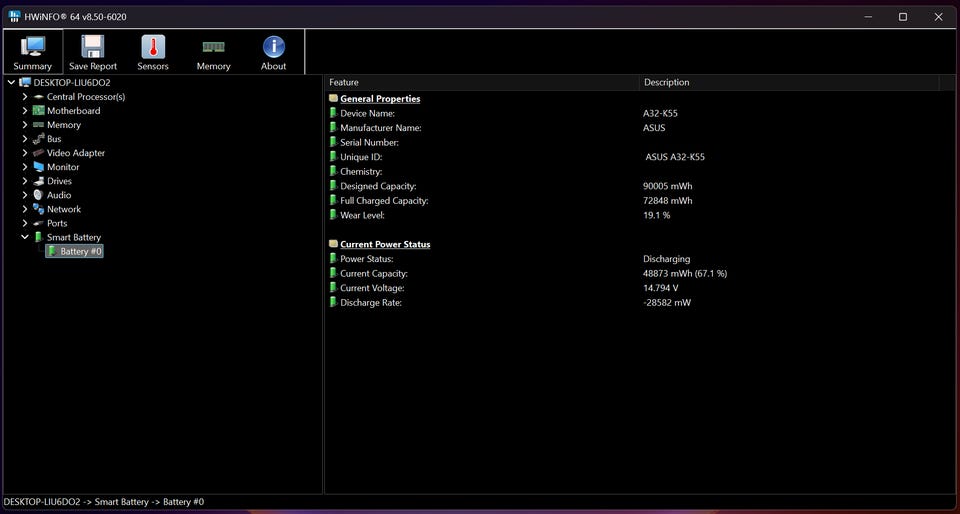Expand the Motherboard tree node
Viewport: 960px width, 514px height.
coord(24,111)
